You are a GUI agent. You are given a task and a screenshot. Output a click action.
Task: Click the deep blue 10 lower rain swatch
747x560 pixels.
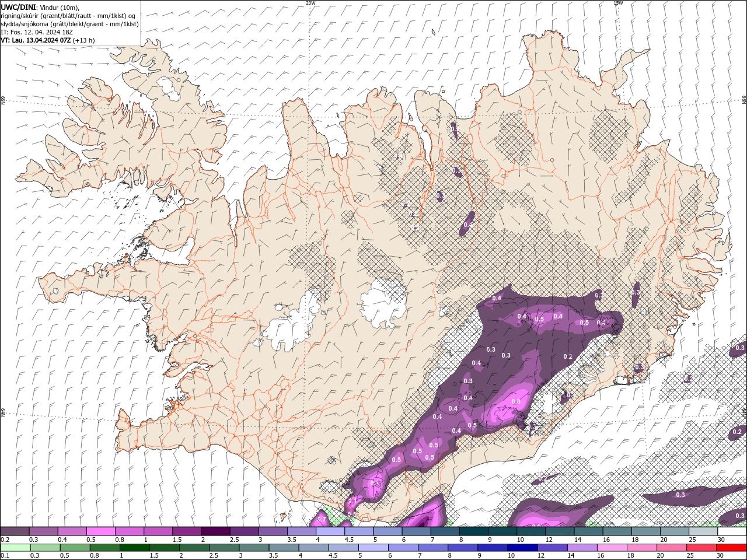[x=522, y=548]
